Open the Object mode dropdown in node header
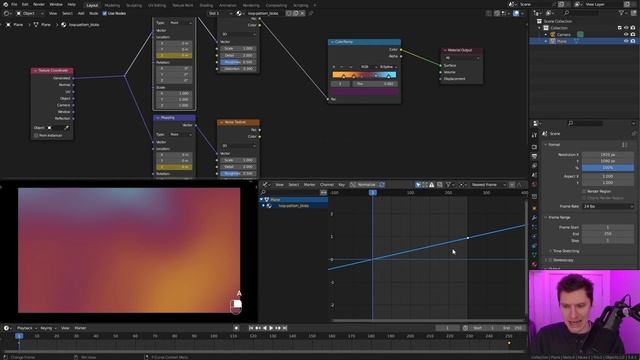The width and height of the screenshot is (640, 360). click(29, 13)
